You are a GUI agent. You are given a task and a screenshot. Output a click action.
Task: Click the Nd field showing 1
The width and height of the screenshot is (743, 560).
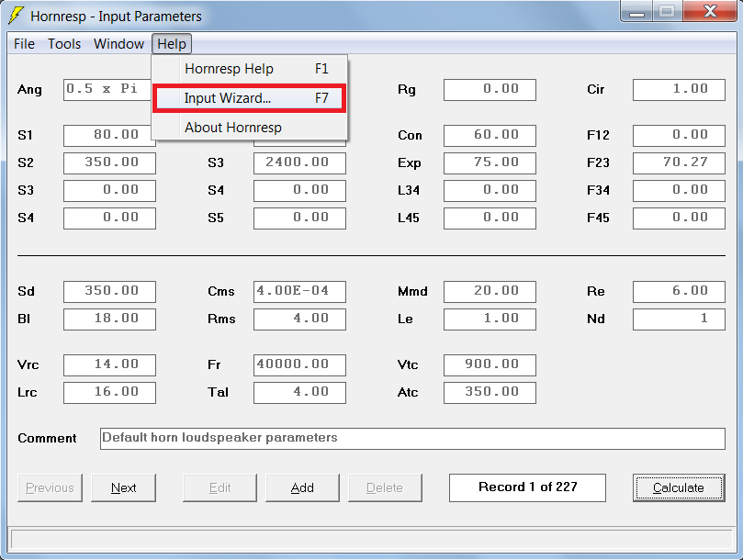point(679,319)
